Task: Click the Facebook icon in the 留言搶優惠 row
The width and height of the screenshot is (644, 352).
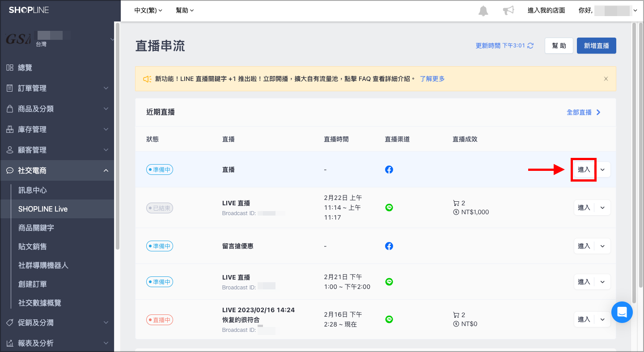Action: point(389,246)
